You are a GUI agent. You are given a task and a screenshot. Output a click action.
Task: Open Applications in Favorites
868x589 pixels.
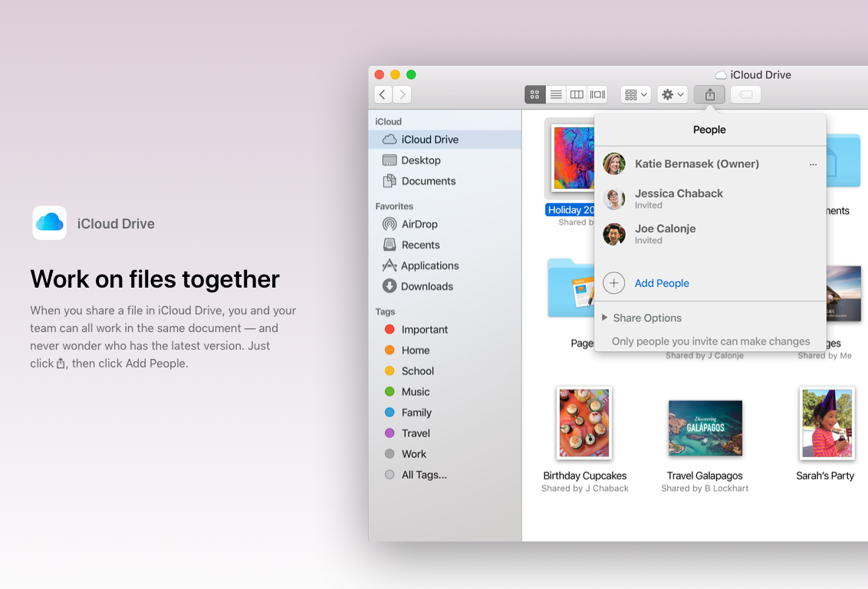coord(445,265)
